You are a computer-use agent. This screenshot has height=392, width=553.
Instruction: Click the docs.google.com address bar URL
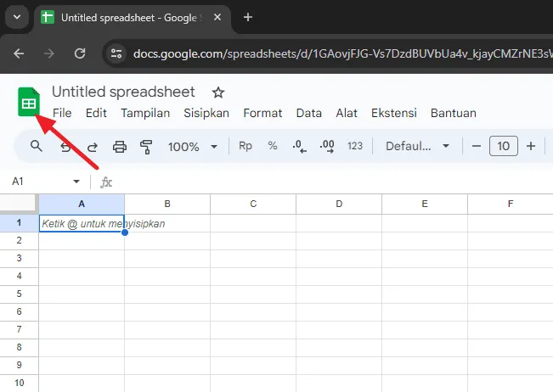pyautogui.click(x=342, y=54)
